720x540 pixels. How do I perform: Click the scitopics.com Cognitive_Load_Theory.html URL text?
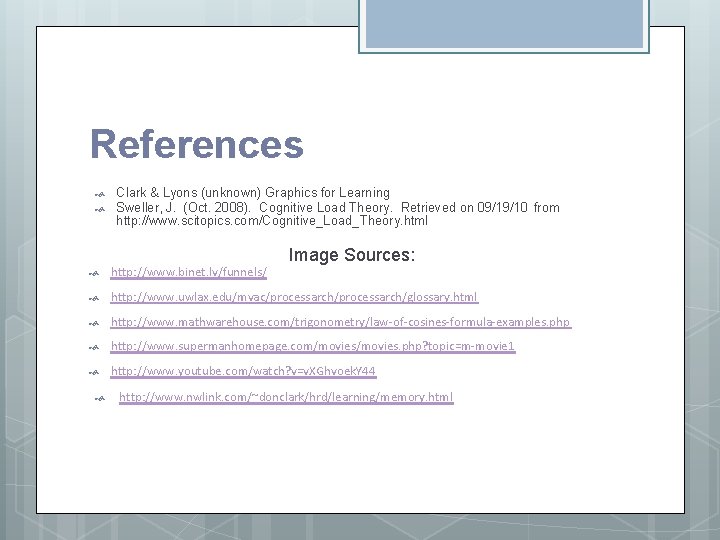272,221
